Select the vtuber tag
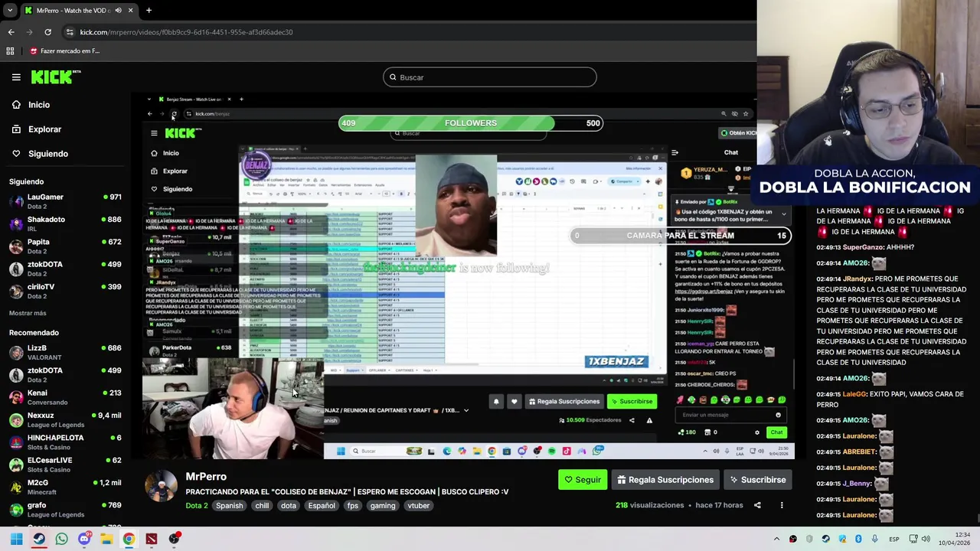 pos(418,506)
